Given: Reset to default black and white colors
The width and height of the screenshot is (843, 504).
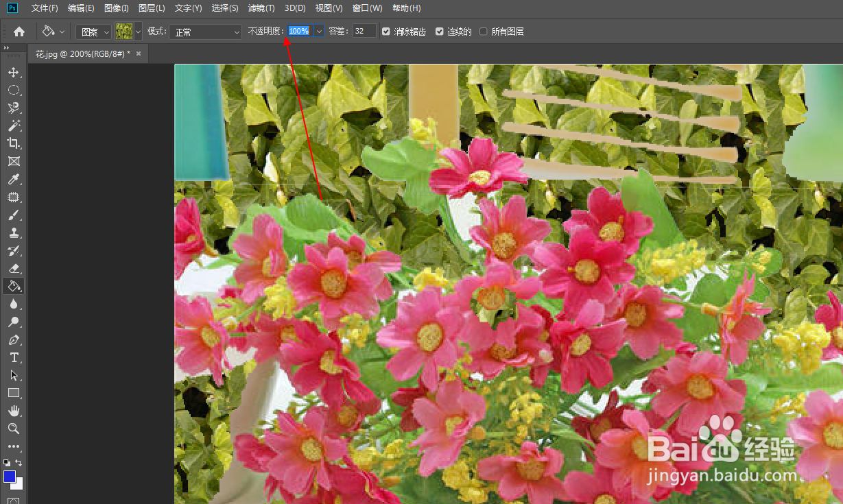Looking at the screenshot, I should [7, 463].
